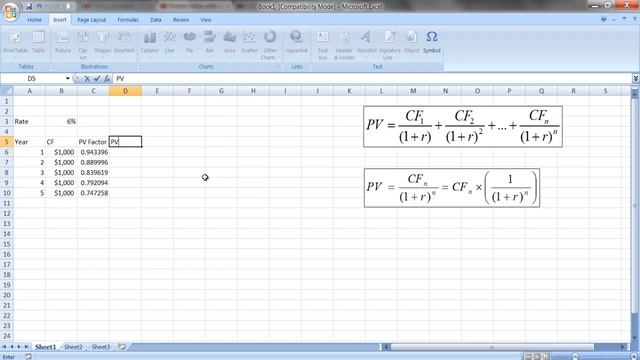The image size is (640, 360).
Task: Click the vertical scrollbar down arrow
Action: click(x=635, y=338)
